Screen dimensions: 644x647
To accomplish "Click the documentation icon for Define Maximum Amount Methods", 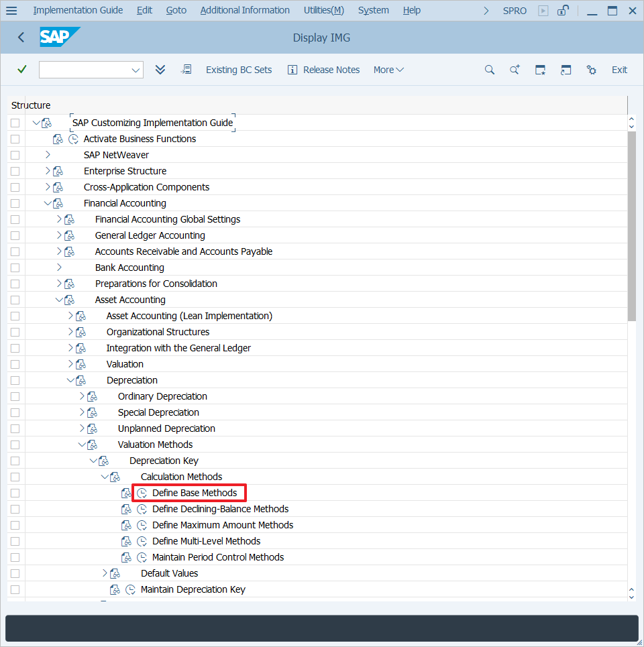I will click(x=126, y=525).
